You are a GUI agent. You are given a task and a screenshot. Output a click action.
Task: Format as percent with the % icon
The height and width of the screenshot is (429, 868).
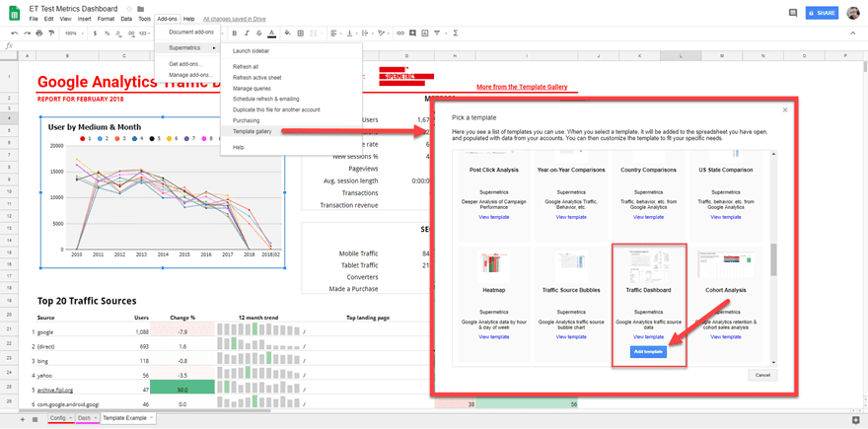[107, 34]
